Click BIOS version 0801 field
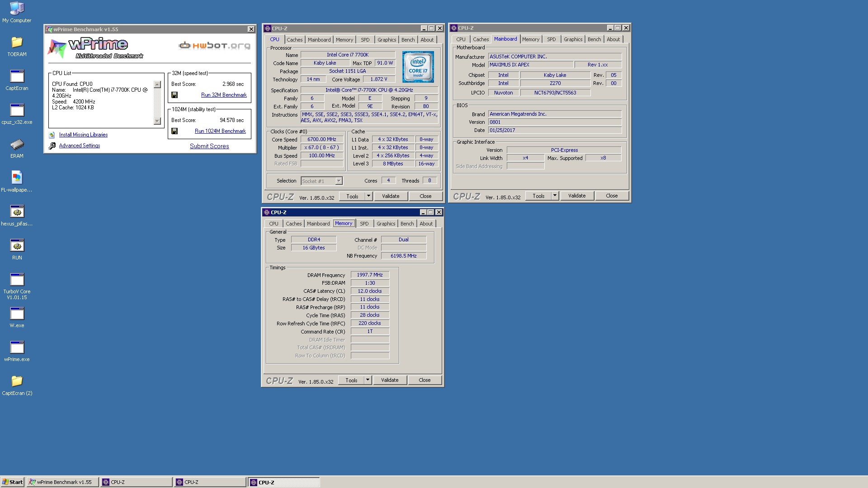 click(x=555, y=122)
